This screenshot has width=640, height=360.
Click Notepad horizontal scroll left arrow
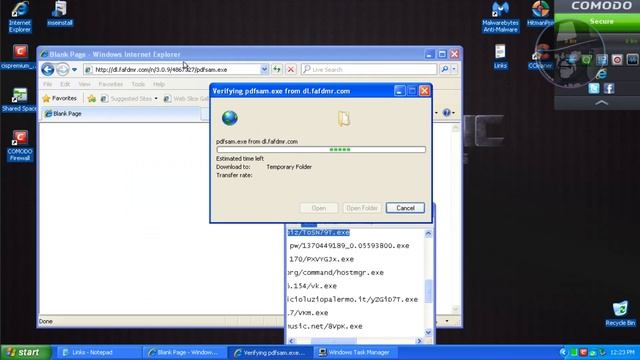click(x=291, y=341)
